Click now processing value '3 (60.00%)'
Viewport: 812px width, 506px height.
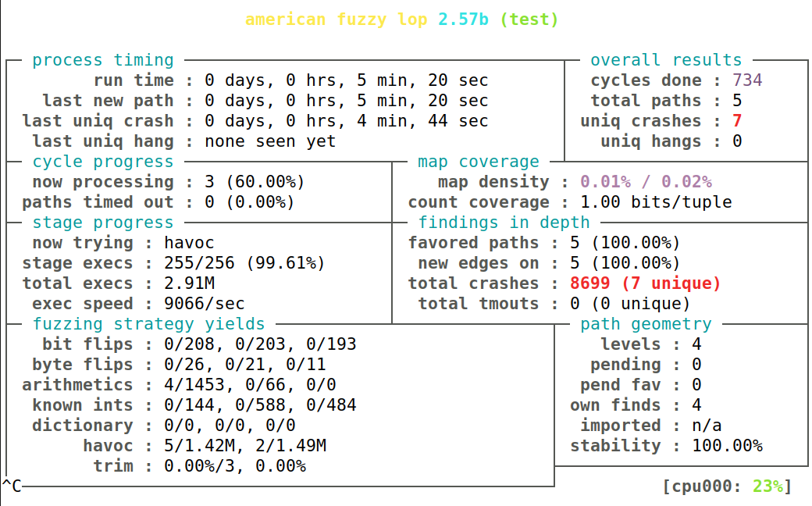pyautogui.click(x=255, y=182)
